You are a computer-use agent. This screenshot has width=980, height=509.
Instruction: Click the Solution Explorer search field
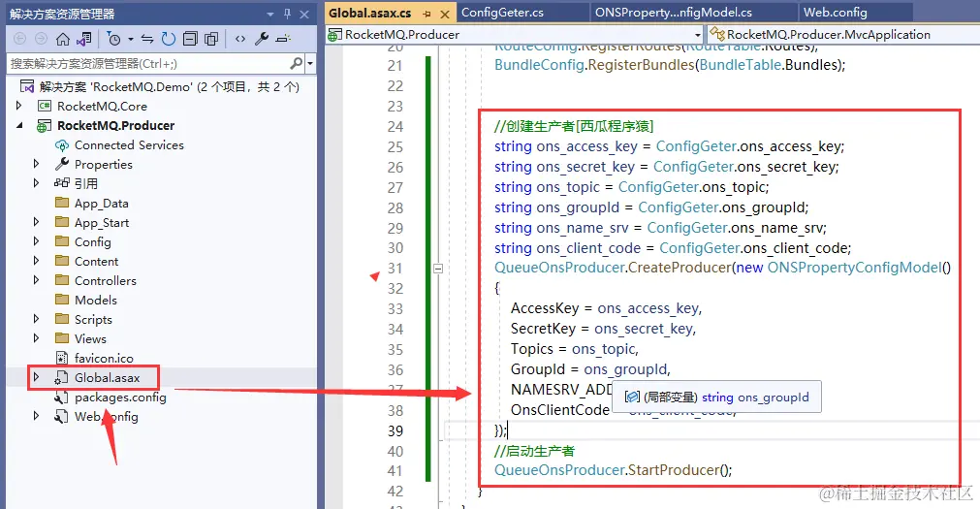[148, 63]
